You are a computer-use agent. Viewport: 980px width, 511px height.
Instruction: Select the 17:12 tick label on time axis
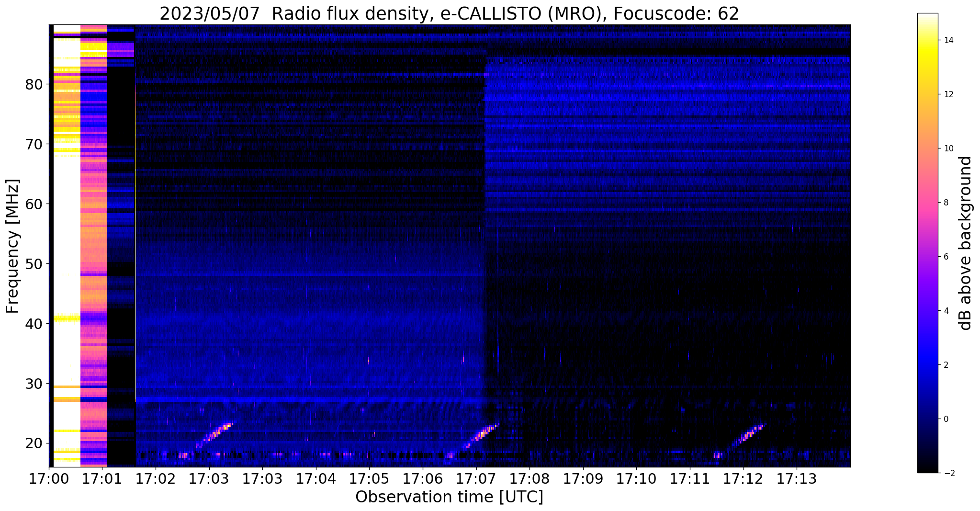coord(743,479)
